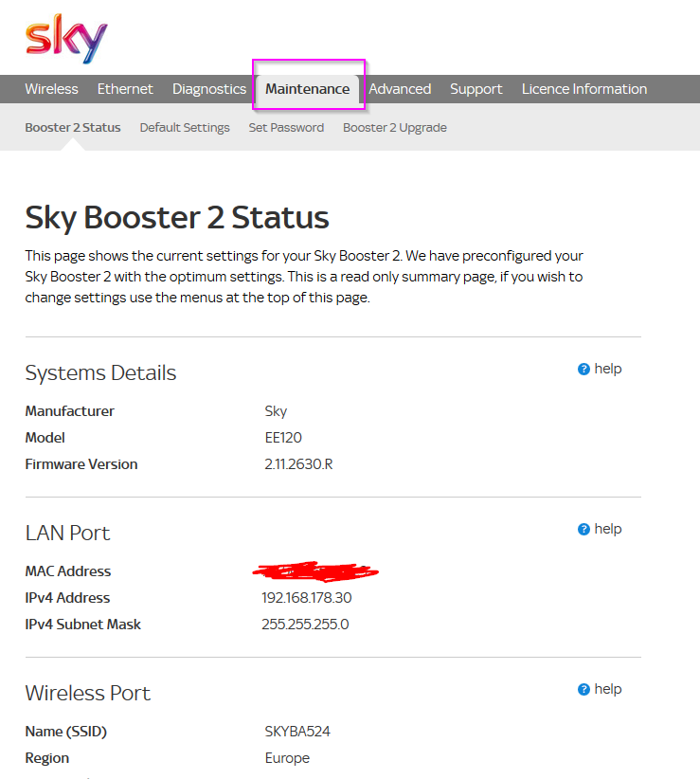The image size is (700, 779).
Task: Click the Region label
Action: [x=47, y=758]
